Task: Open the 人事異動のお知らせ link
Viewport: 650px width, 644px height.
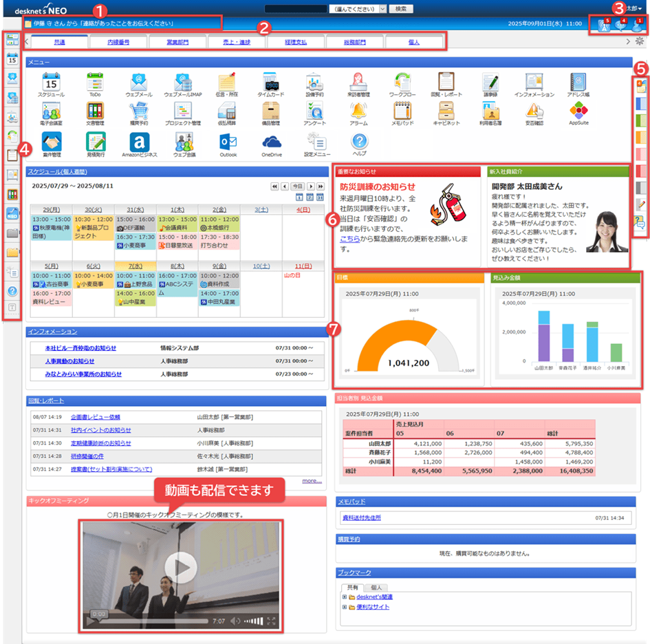Action: (x=69, y=361)
